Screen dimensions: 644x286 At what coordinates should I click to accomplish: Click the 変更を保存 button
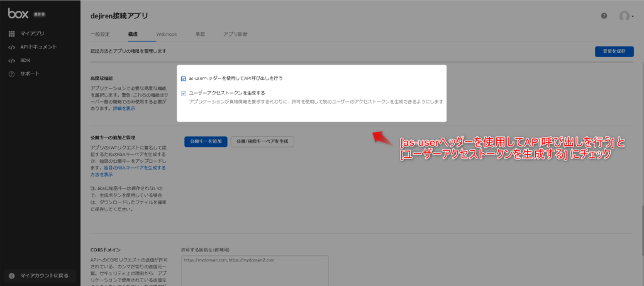pos(614,52)
